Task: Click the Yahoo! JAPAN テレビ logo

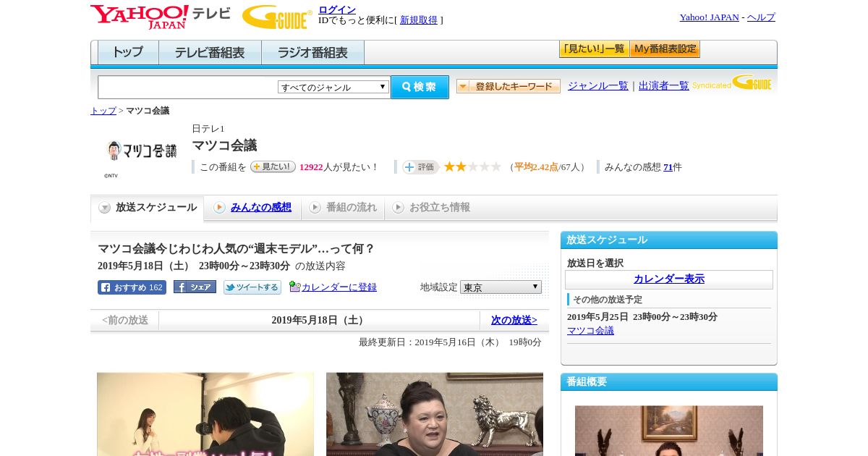Action: (161, 17)
